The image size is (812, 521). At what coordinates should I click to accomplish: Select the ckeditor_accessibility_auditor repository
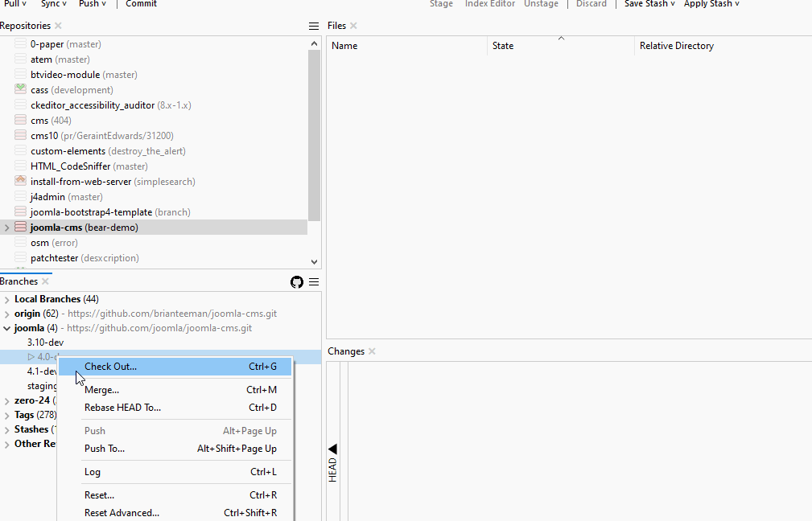[111, 105]
